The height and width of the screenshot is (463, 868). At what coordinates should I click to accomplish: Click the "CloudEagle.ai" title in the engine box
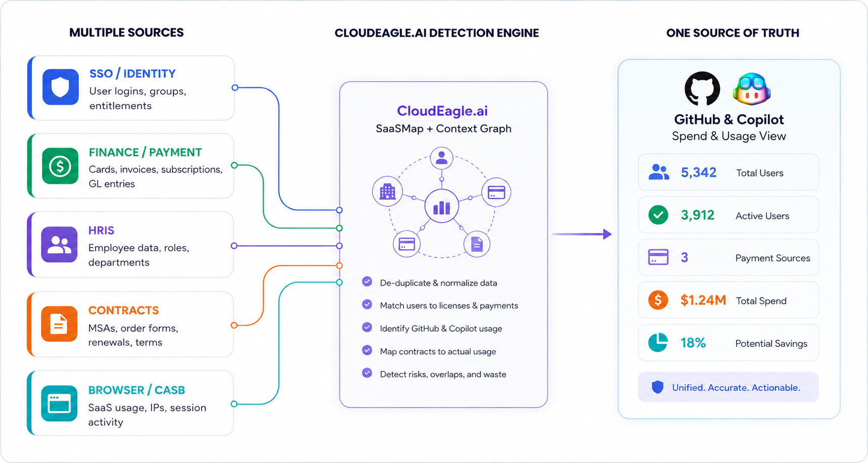pyautogui.click(x=442, y=111)
